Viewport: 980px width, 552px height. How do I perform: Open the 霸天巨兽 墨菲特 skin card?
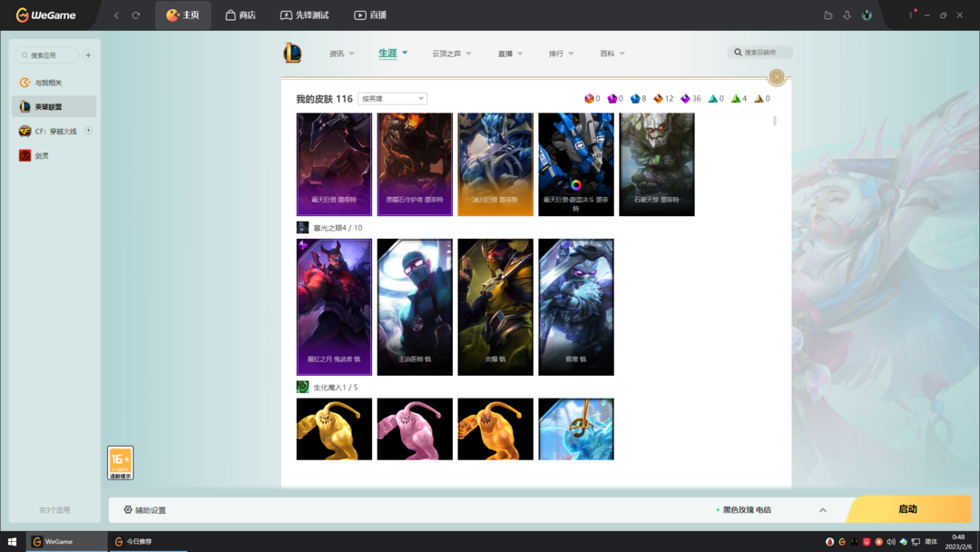pos(334,164)
